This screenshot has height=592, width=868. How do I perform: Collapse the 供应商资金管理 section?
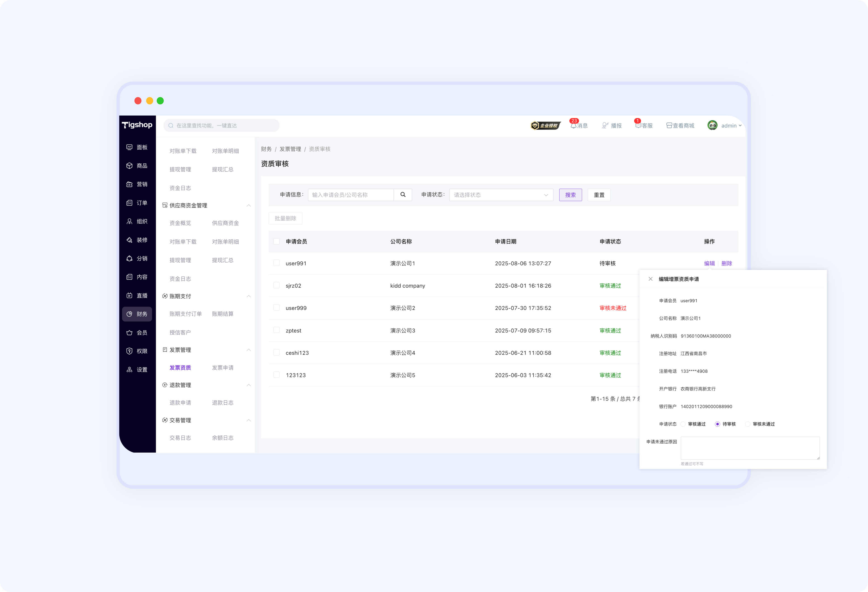(x=249, y=205)
